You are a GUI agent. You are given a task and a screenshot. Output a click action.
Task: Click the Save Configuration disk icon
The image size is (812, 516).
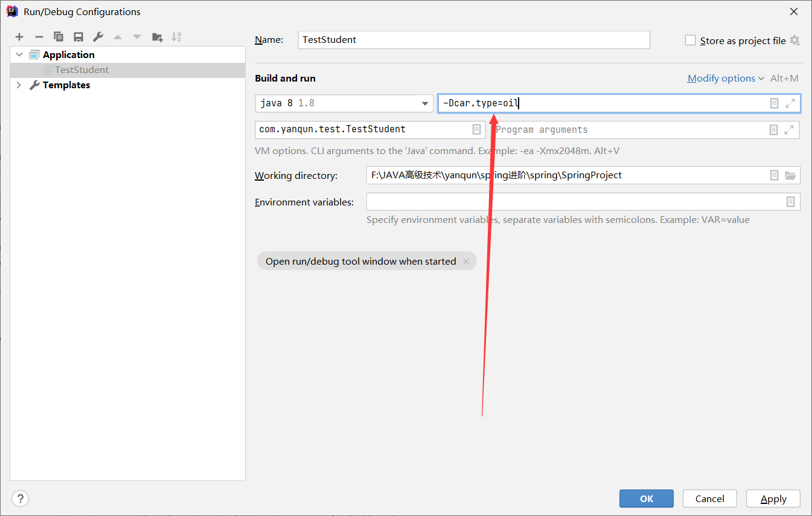pyautogui.click(x=78, y=37)
